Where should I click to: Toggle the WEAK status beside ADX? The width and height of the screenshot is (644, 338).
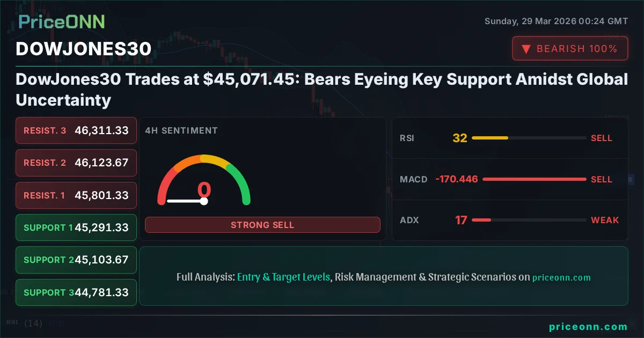pyautogui.click(x=605, y=220)
